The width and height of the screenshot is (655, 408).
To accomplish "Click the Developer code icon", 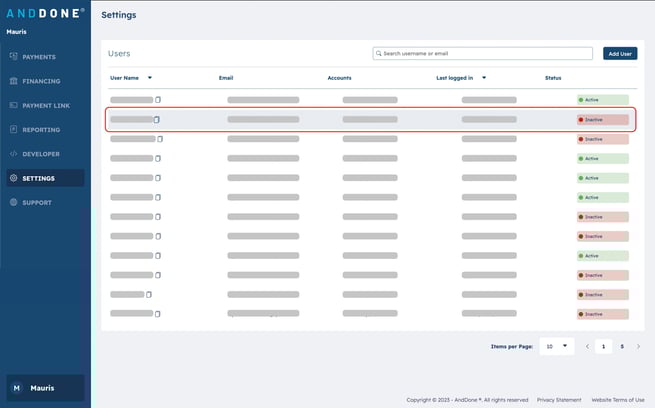I will pos(13,154).
